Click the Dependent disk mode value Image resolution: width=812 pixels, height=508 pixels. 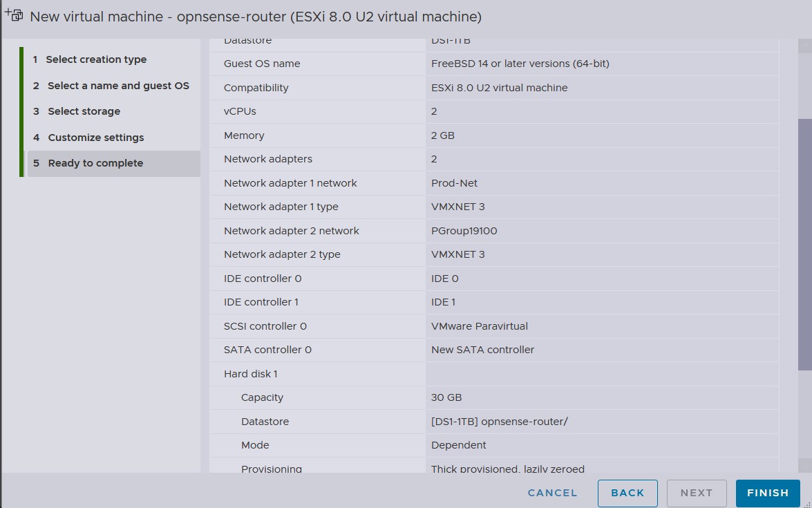458,445
